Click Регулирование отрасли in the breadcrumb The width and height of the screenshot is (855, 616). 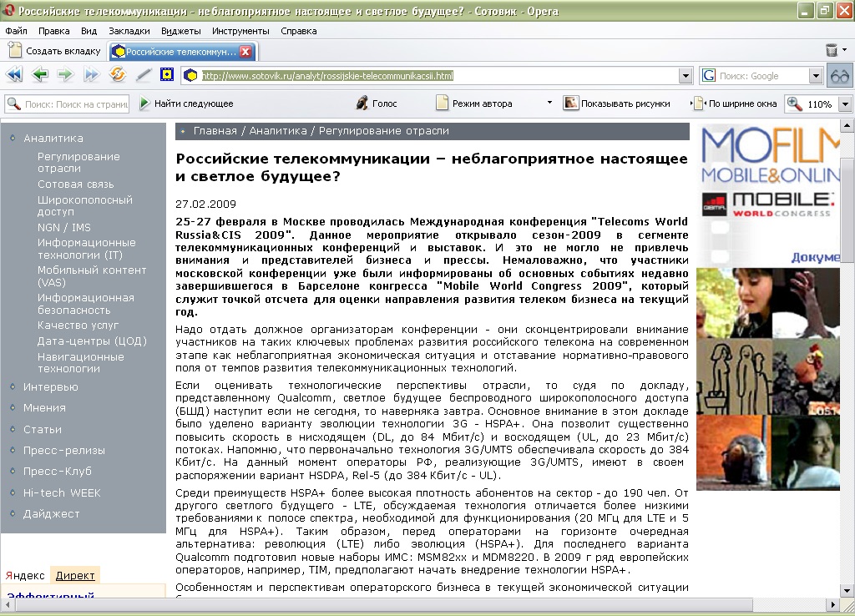point(384,131)
